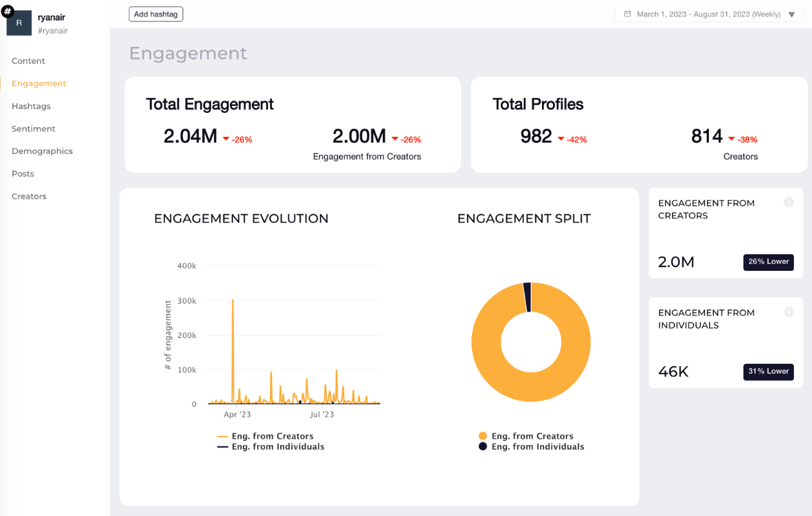812x516 pixels.
Task: Click the ENGAGEMENT SPLIT chart title
Action: 524,219
